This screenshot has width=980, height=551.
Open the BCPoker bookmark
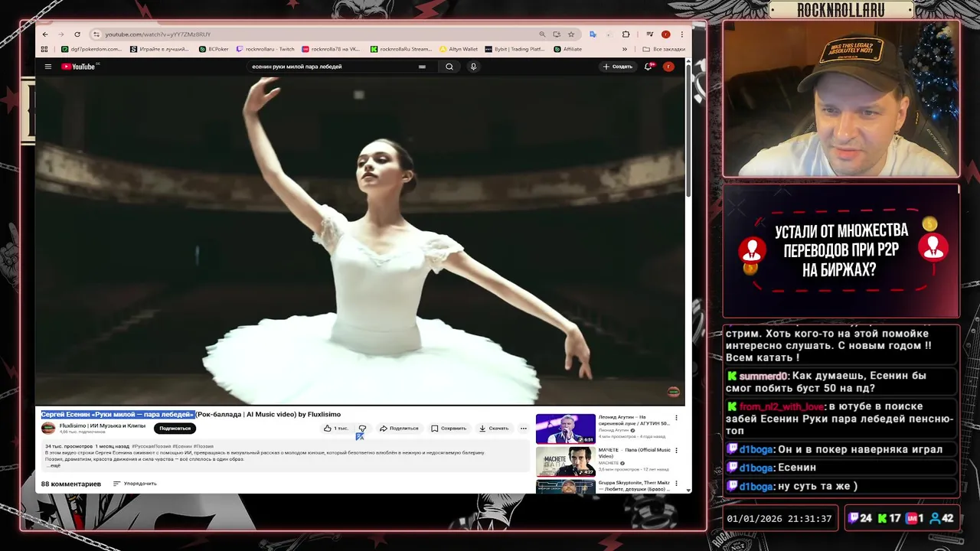point(214,49)
